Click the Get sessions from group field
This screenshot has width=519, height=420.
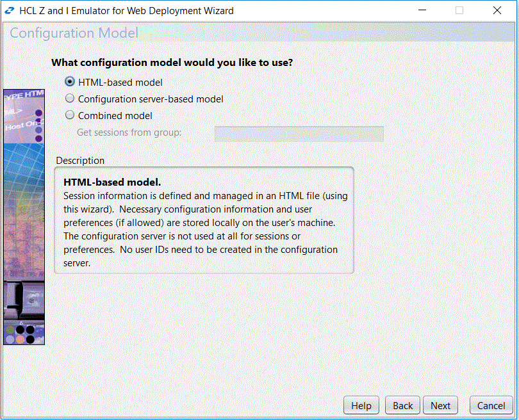299,134
